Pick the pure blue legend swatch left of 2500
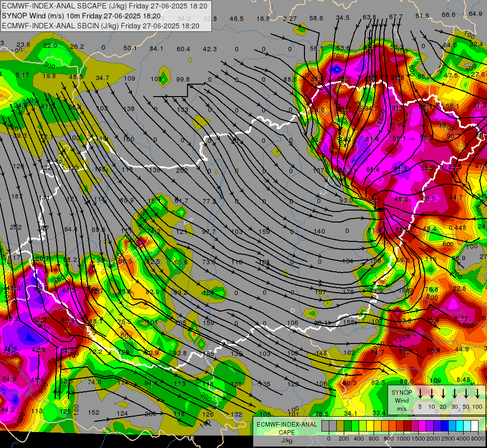 pyautogui.click(x=445, y=426)
